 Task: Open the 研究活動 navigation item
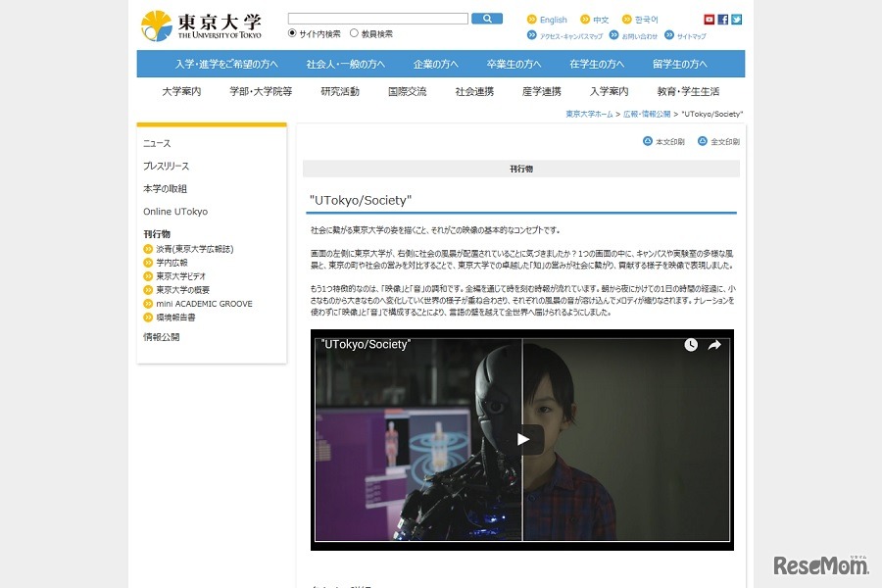(x=340, y=91)
